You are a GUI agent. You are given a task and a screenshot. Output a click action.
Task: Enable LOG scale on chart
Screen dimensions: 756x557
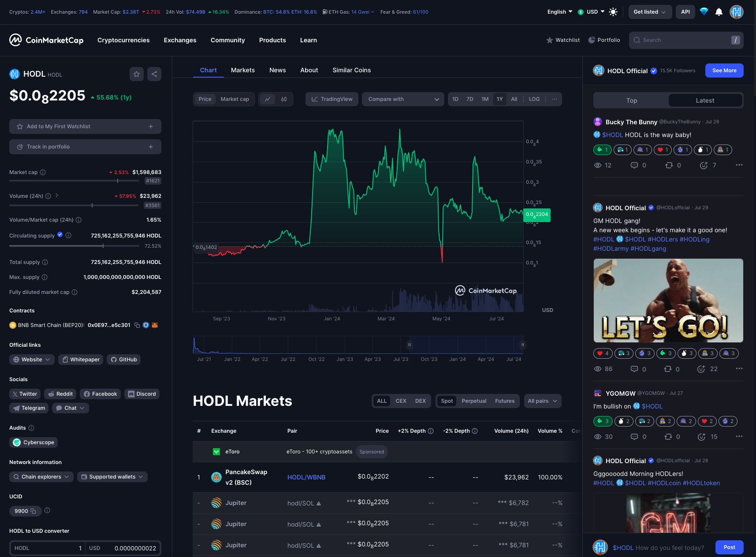click(x=534, y=99)
